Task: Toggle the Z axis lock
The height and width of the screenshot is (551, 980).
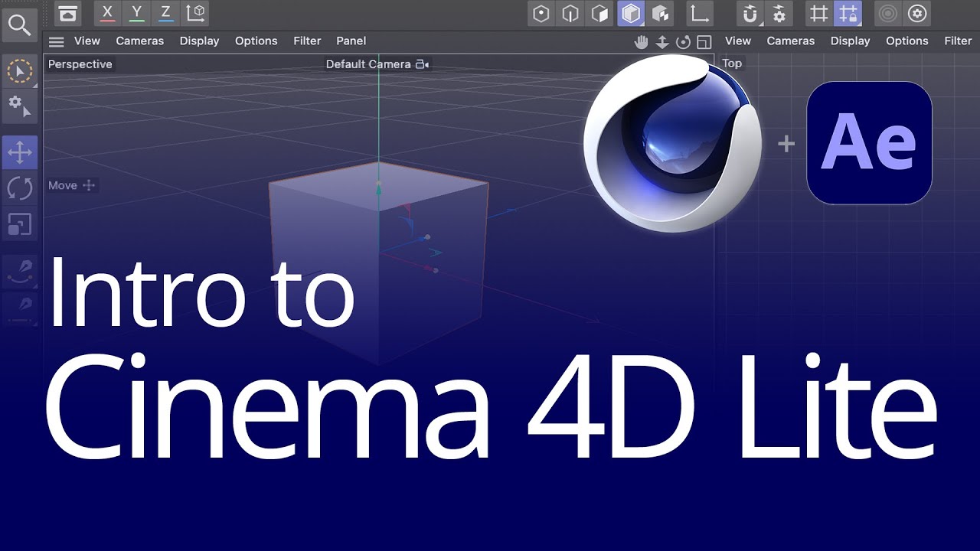Action: [x=165, y=13]
